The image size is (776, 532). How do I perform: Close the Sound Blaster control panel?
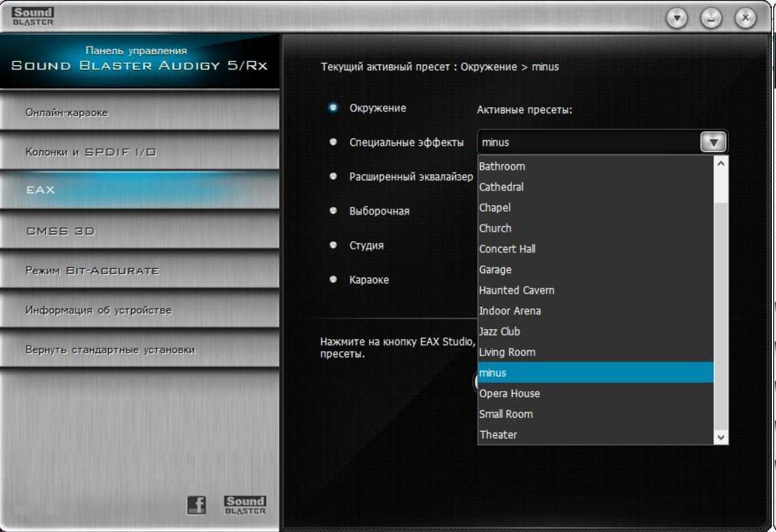pyautogui.click(x=745, y=19)
